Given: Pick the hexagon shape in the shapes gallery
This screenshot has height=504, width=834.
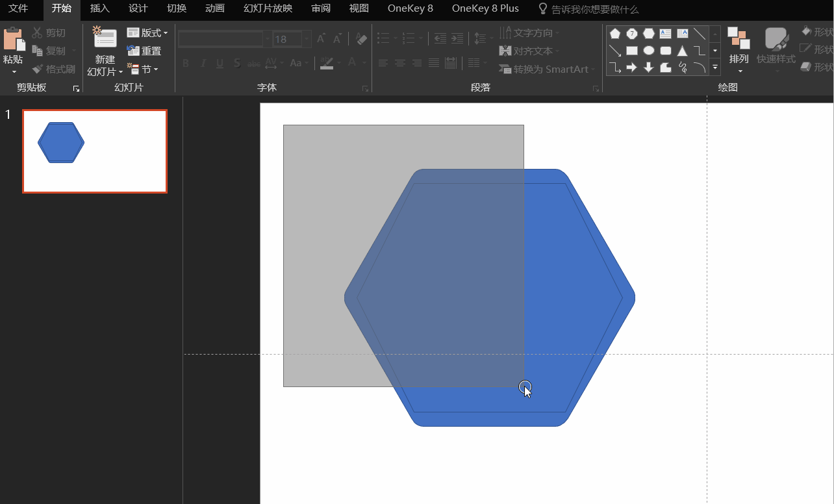Looking at the screenshot, I should [649, 34].
